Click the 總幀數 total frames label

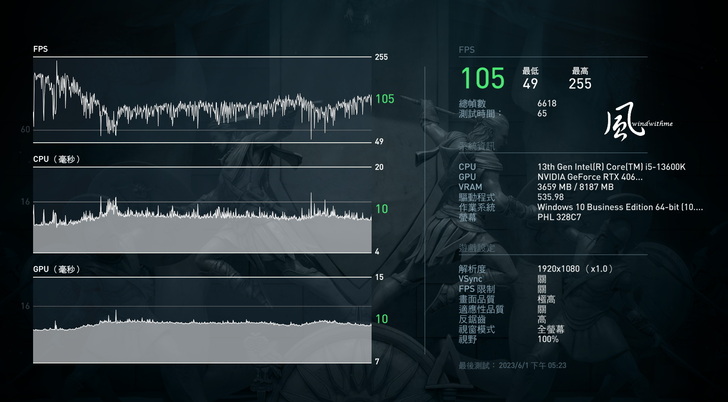pyautogui.click(x=472, y=104)
